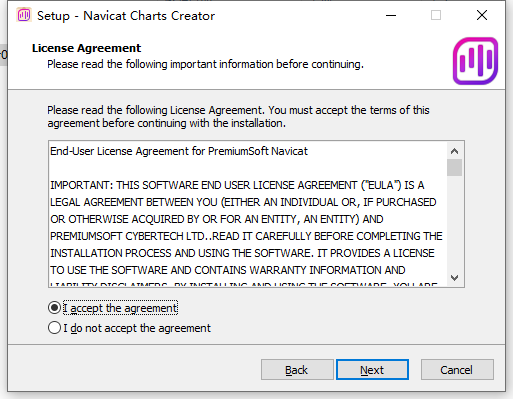The width and height of the screenshot is (513, 399).
Task: Click the 'Setup - Navicat Charts Creator' title
Action: pos(126,16)
